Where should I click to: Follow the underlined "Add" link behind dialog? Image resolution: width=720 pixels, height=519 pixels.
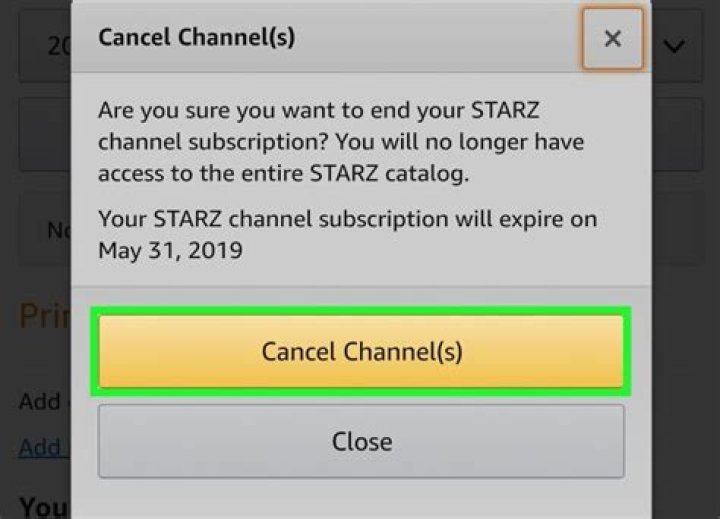tap(40, 447)
